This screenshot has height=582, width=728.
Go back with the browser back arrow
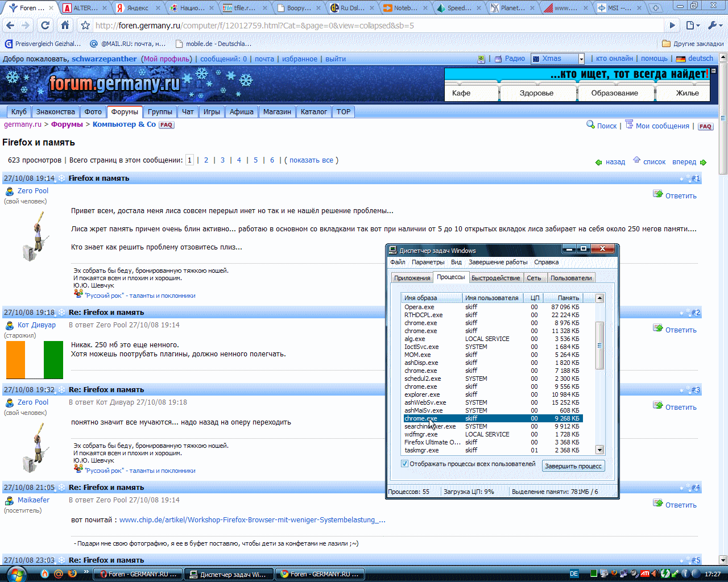point(10,26)
